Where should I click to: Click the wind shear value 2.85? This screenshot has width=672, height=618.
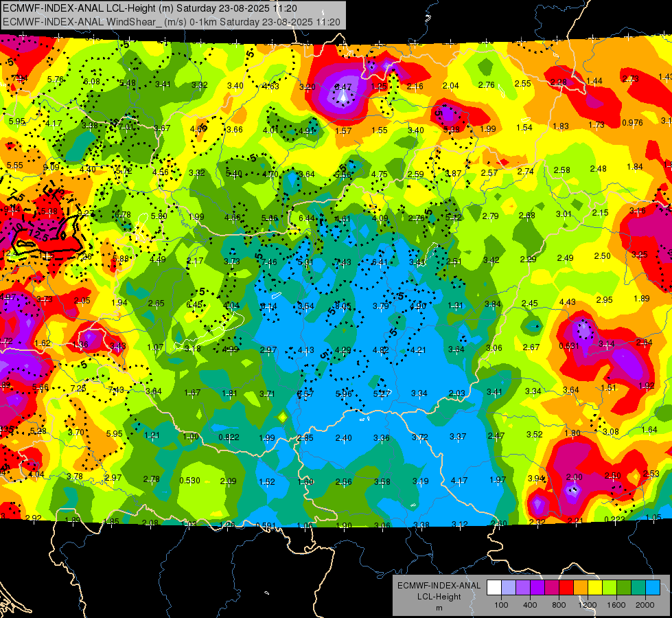305,438
